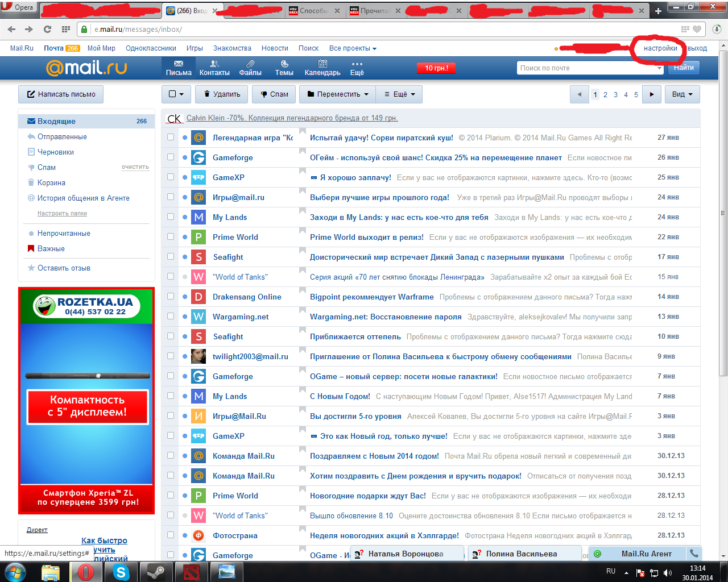Open a new browser tab with plus

tap(658, 10)
